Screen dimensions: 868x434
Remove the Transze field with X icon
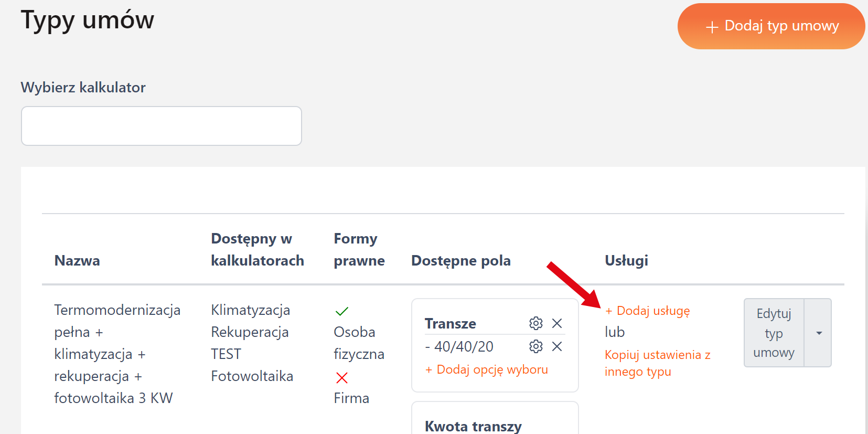click(557, 323)
